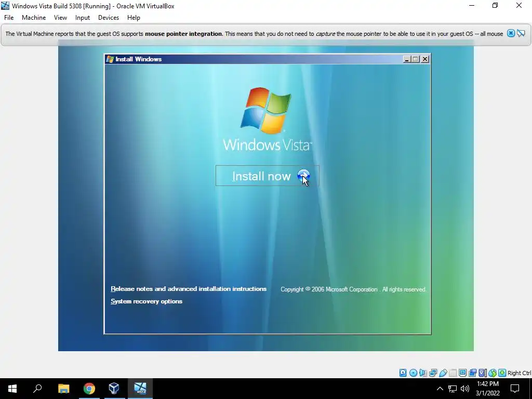
Task: Restore down the VirtualBox window
Action: 495,6
